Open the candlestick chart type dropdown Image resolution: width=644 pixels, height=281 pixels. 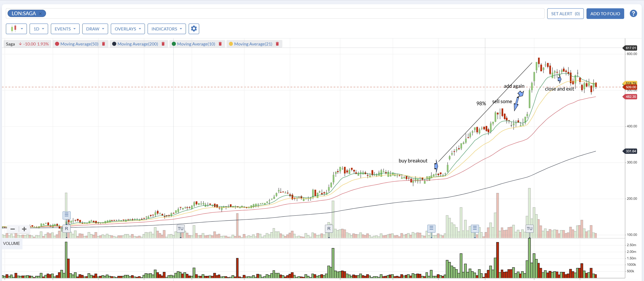16,29
